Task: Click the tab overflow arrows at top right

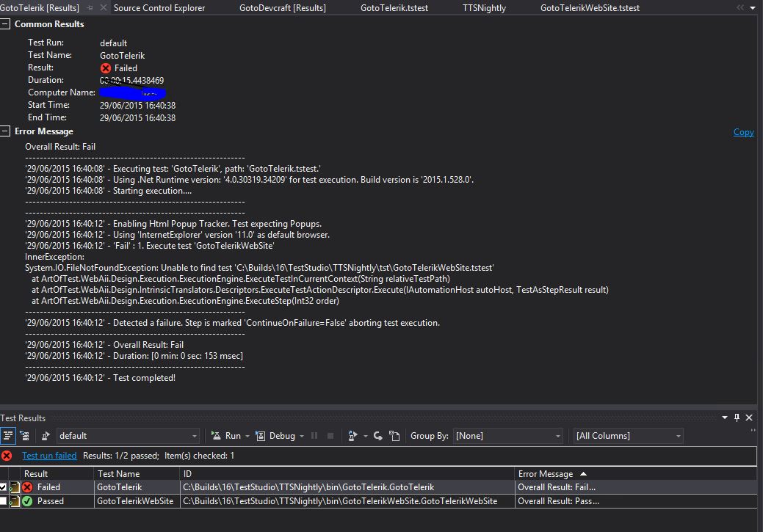Action: tap(740, 7)
